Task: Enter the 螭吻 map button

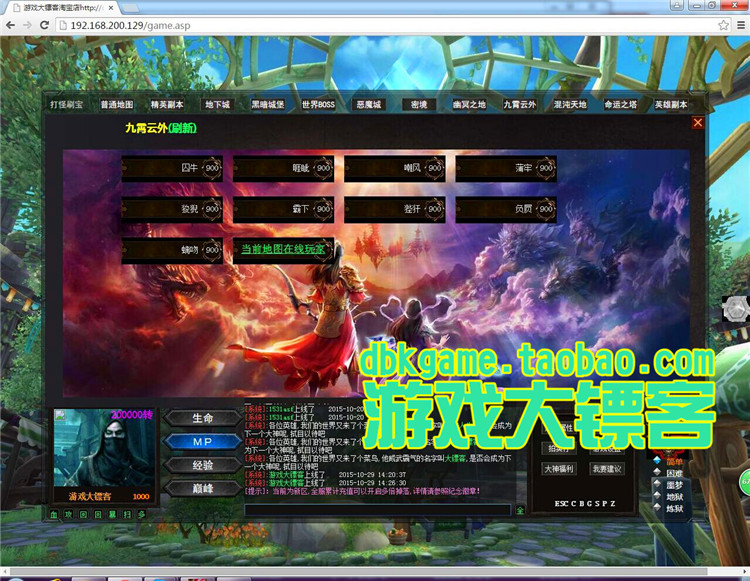Action: click(172, 250)
